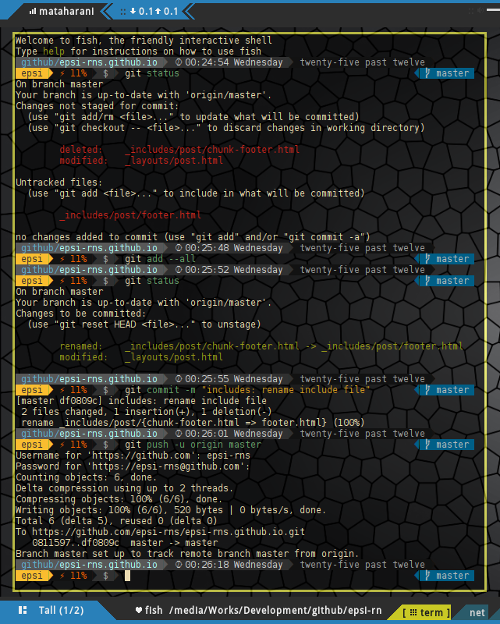Click the git branch icon on last prompt
Image resolution: width=500 pixels, height=624 pixels.
[x=427, y=575]
